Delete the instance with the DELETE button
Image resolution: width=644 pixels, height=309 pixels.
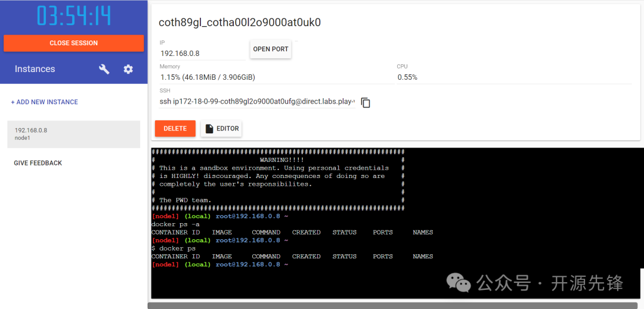[175, 128]
